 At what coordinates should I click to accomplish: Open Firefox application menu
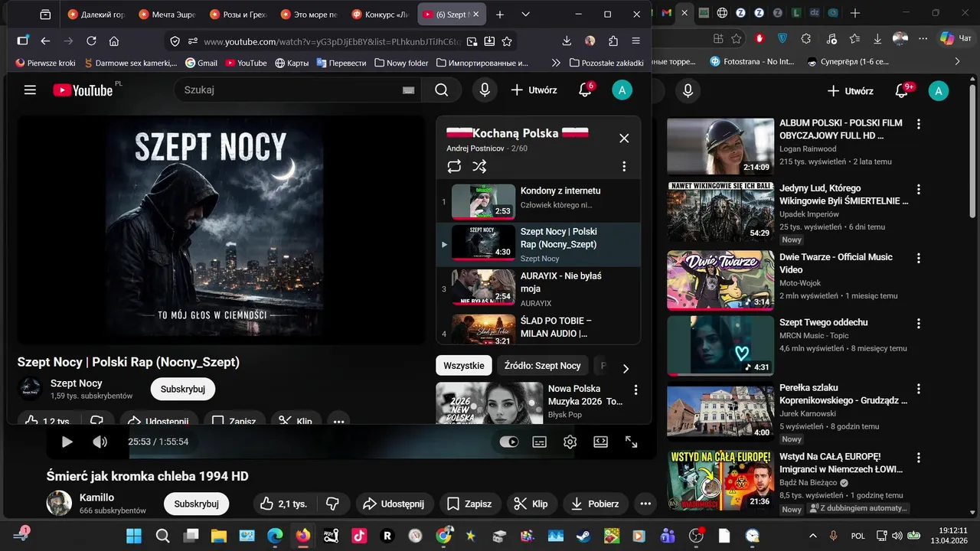636,41
